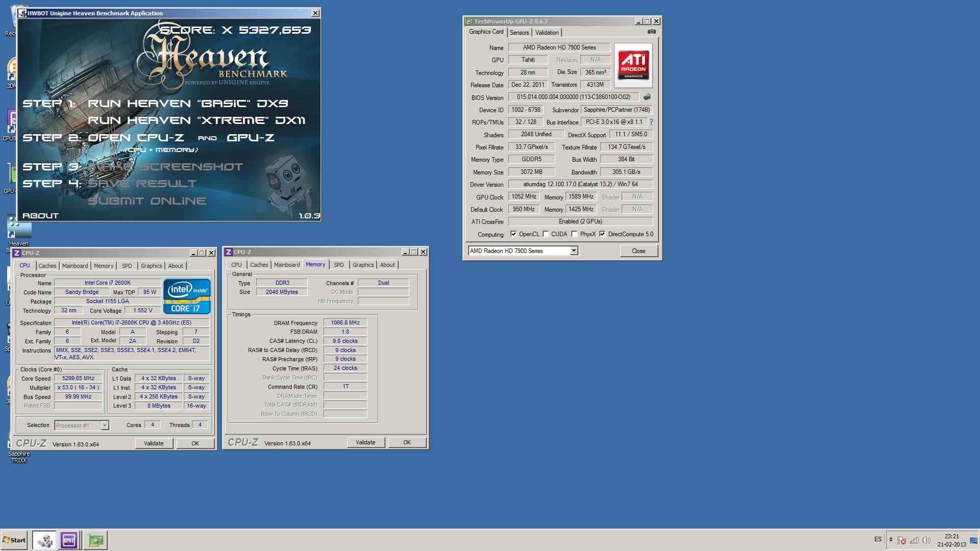Image resolution: width=980 pixels, height=551 pixels.
Task: Click the Driver Version field in GPU-Z
Action: pyautogui.click(x=580, y=184)
